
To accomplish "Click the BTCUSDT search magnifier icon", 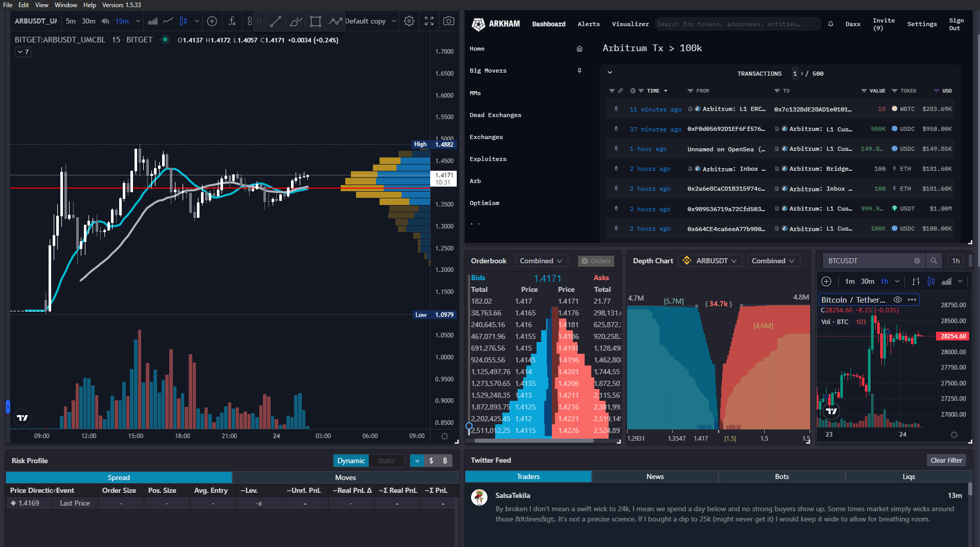I will pyautogui.click(x=933, y=261).
